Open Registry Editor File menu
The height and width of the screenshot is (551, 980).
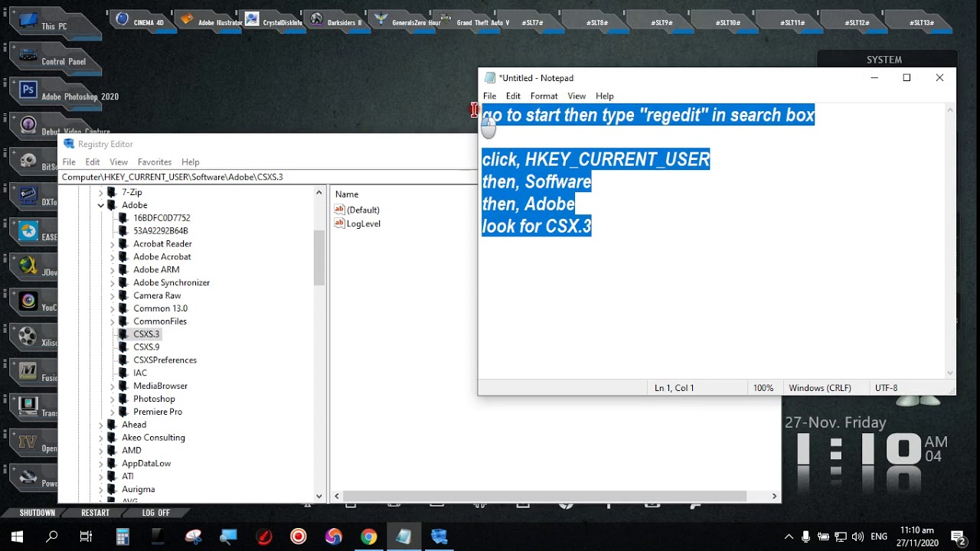coord(69,162)
